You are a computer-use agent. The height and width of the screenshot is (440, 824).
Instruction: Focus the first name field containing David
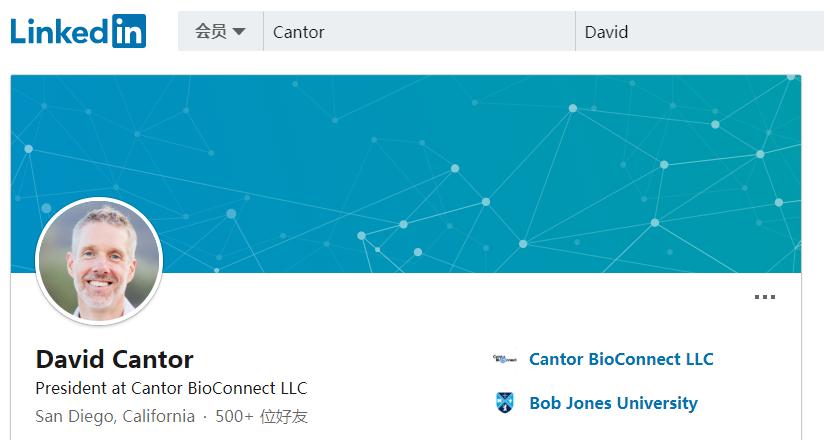[698, 31]
